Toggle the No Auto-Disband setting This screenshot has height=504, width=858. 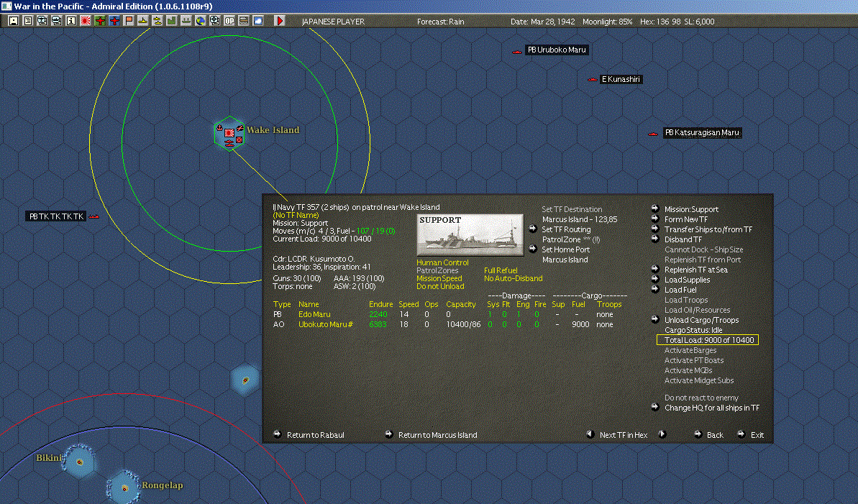pos(514,278)
